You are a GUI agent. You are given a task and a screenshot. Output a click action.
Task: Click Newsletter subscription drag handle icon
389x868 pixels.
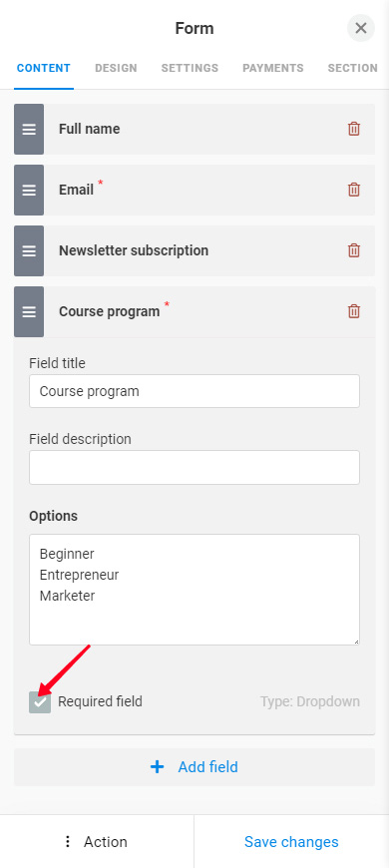pyautogui.click(x=29, y=250)
